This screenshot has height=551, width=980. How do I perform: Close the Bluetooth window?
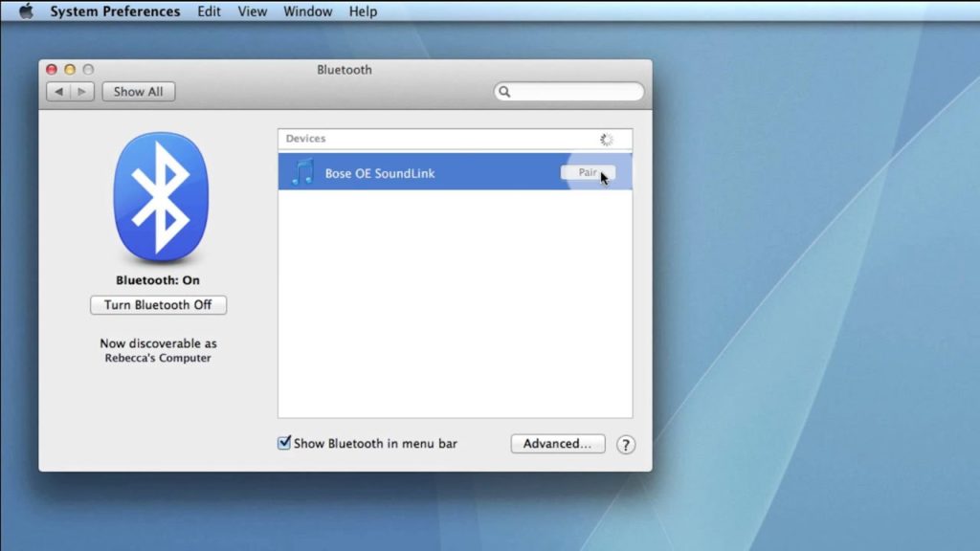click(x=52, y=69)
